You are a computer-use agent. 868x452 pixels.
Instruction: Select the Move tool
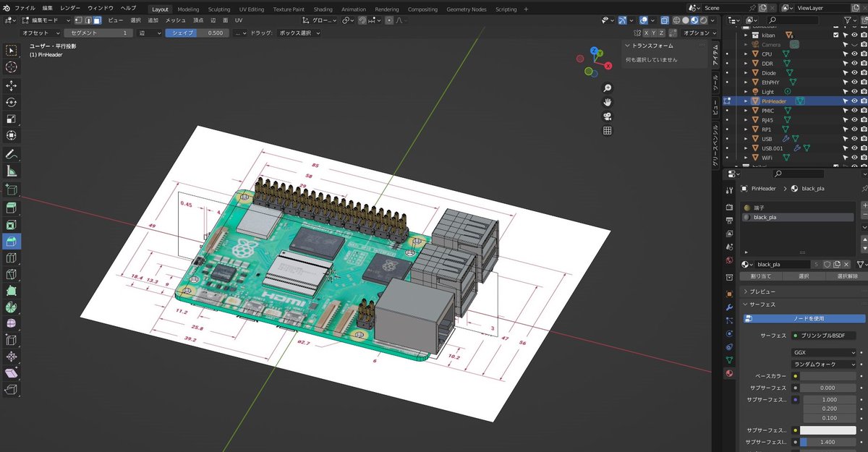pos(12,85)
